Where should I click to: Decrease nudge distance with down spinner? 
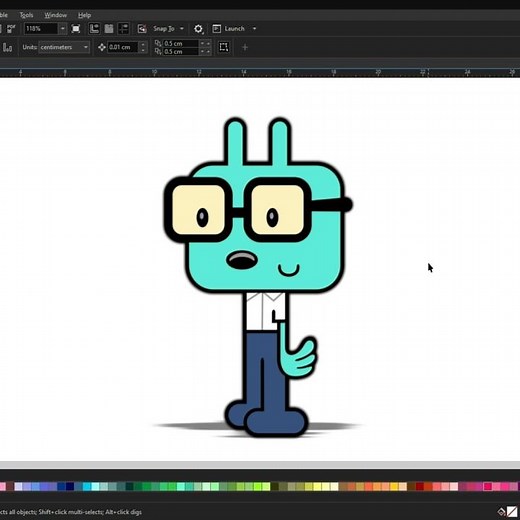point(143,50)
